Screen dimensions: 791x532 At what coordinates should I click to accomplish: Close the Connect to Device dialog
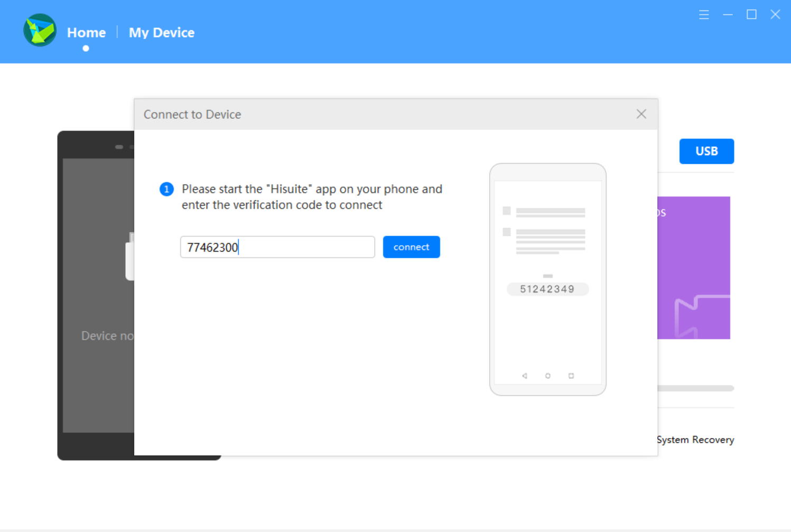click(x=641, y=114)
